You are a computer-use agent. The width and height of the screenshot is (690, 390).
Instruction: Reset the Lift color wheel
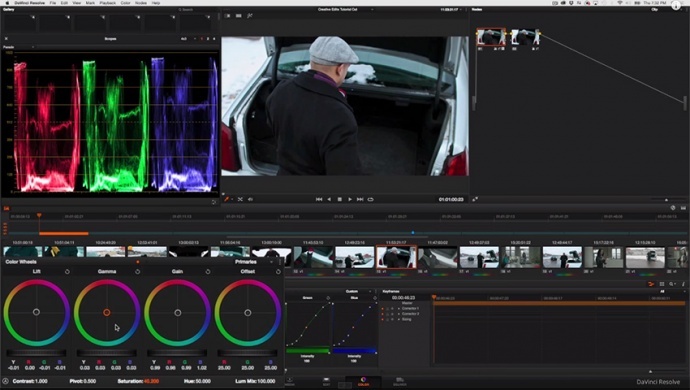coord(67,272)
